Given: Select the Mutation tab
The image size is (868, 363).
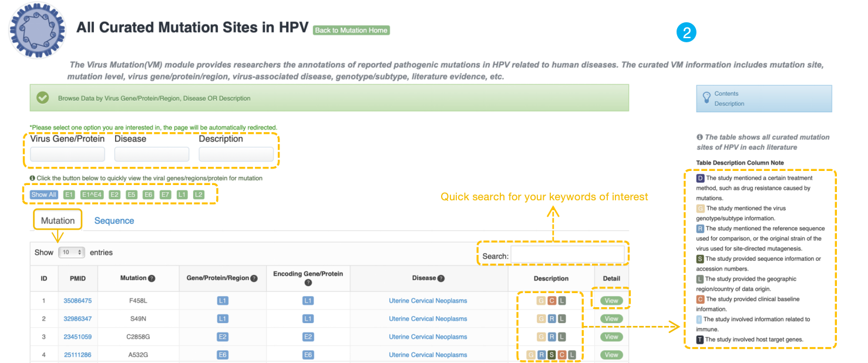Looking at the screenshot, I should (x=58, y=221).
